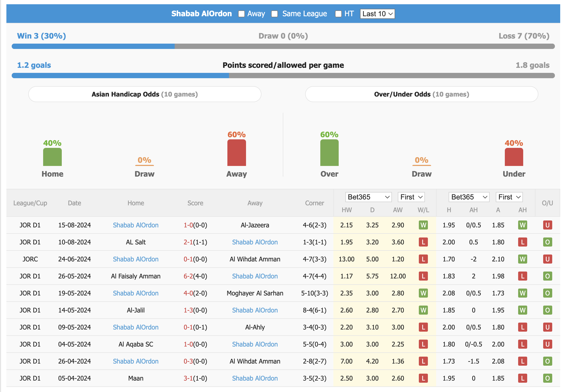Enable the Same League checkbox

pos(275,14)
